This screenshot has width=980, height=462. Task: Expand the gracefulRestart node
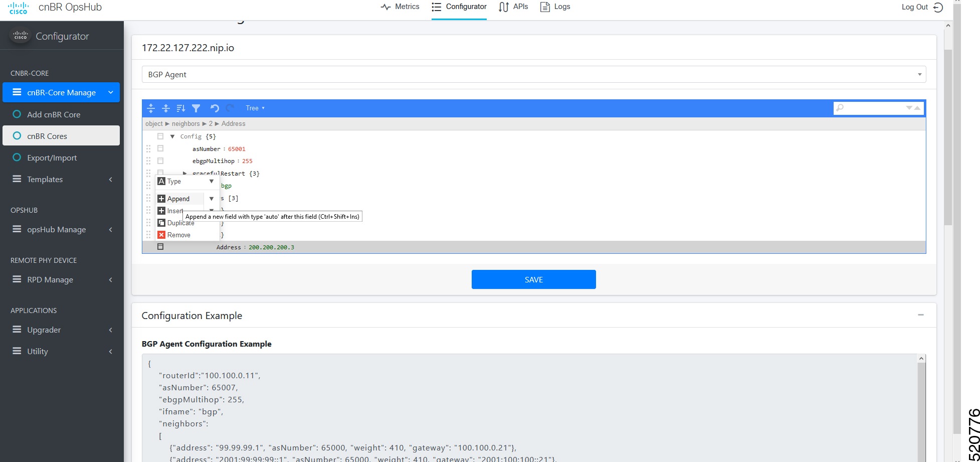(185, 174)
